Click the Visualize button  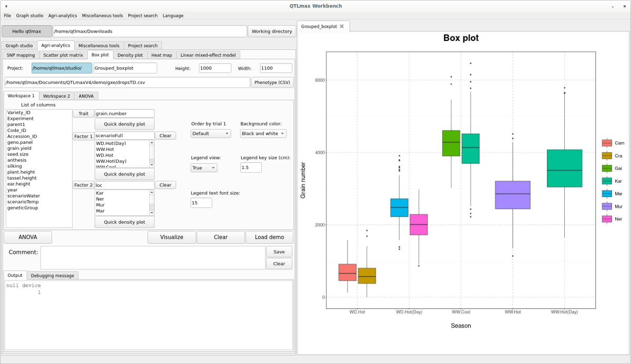tap(171, 237)
